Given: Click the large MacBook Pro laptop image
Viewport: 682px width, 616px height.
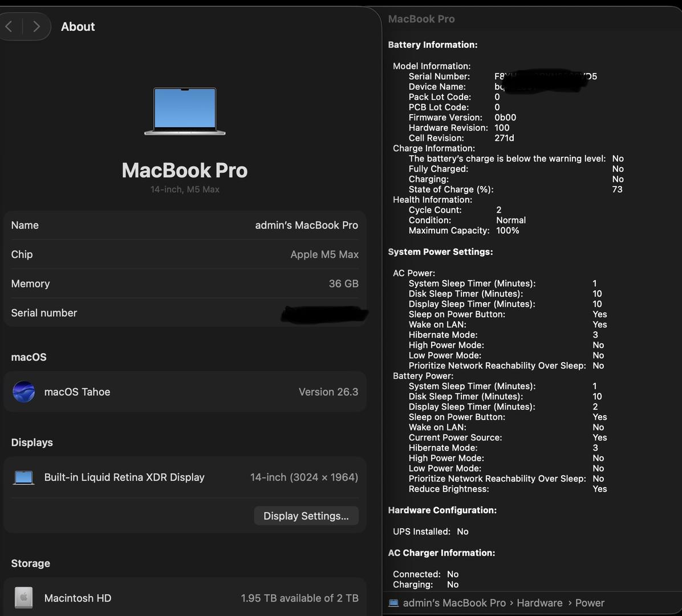Looking at the screenshot, I should (x=185, y=111).
